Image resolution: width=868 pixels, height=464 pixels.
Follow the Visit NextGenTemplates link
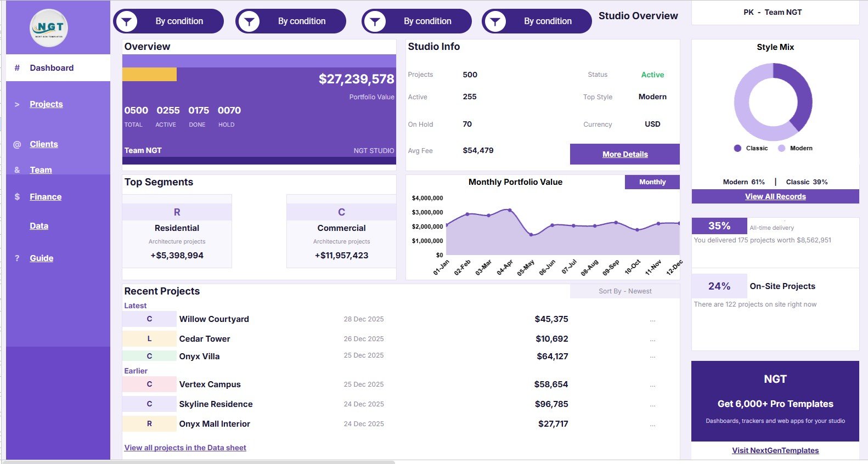click(x=775, y=450)
